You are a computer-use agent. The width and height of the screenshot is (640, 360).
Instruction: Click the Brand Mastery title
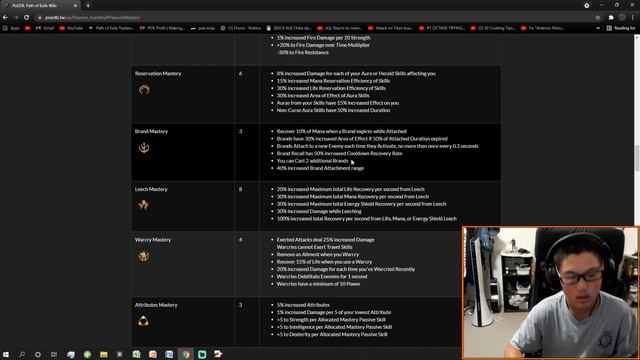coord(151,131)
